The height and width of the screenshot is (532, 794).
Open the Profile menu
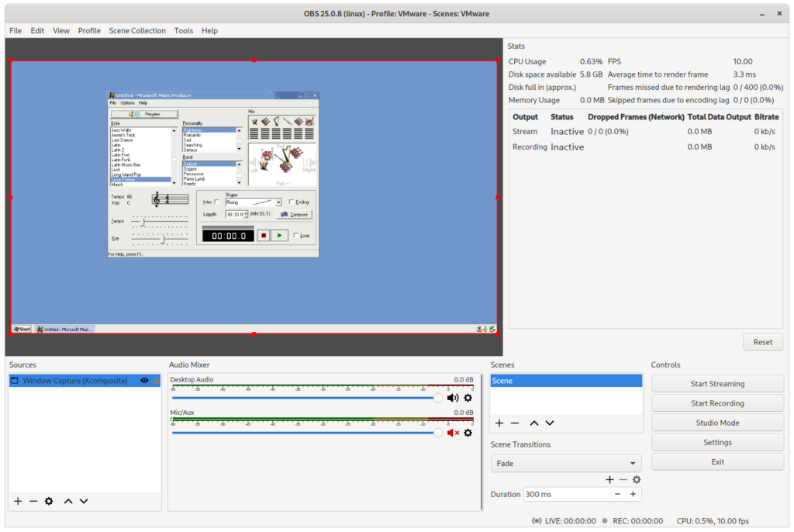click(89, 30)
